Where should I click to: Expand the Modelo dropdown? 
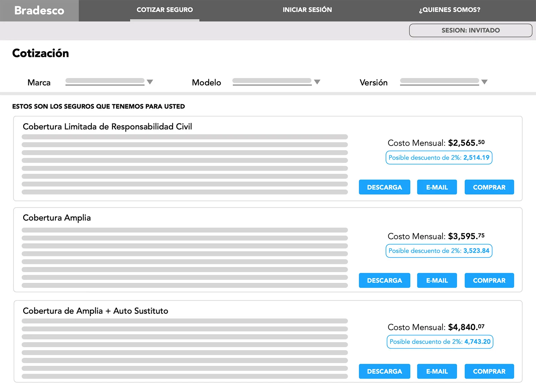coord(317,82)
